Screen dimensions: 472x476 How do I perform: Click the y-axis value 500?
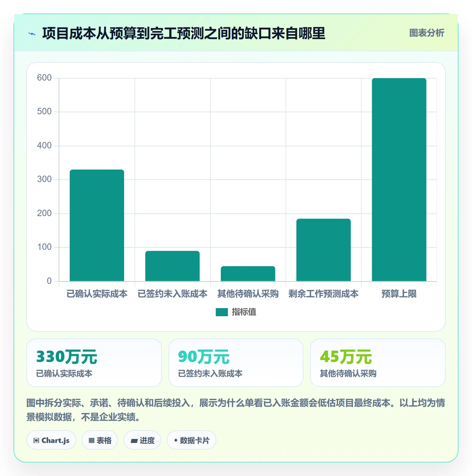point(44,112)
